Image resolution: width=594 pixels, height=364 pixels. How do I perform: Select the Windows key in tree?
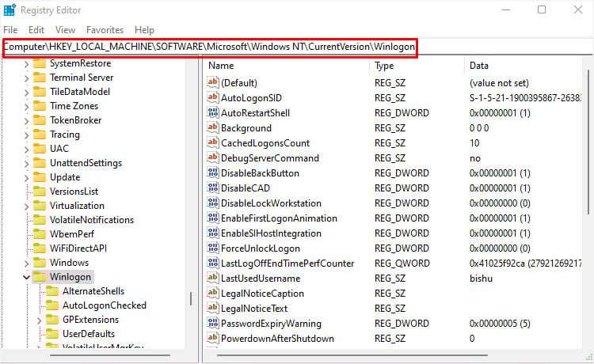(x=70, y=262)
